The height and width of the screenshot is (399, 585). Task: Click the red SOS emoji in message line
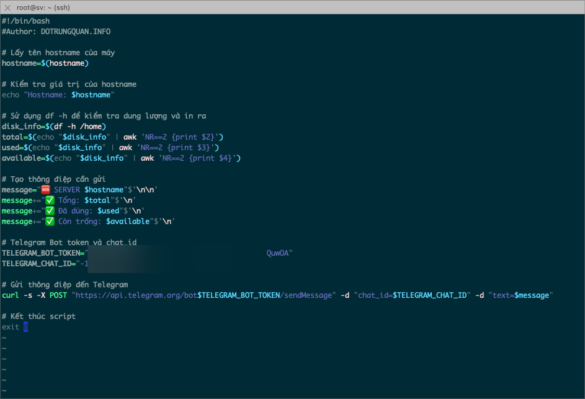(x=46, y=190)
